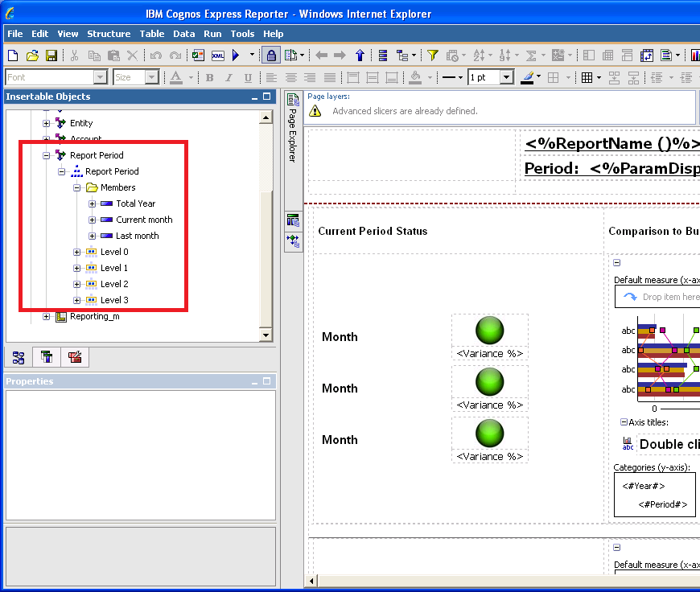Open the table borders grid icon

(587, 77)
